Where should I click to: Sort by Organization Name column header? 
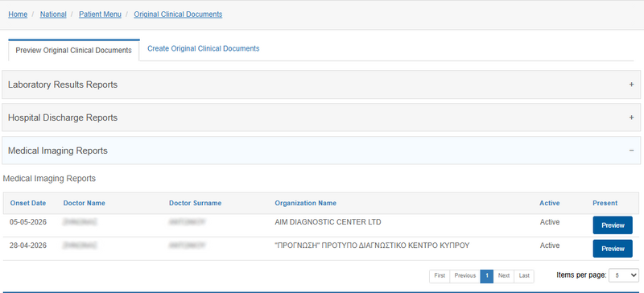click(306, 203)
